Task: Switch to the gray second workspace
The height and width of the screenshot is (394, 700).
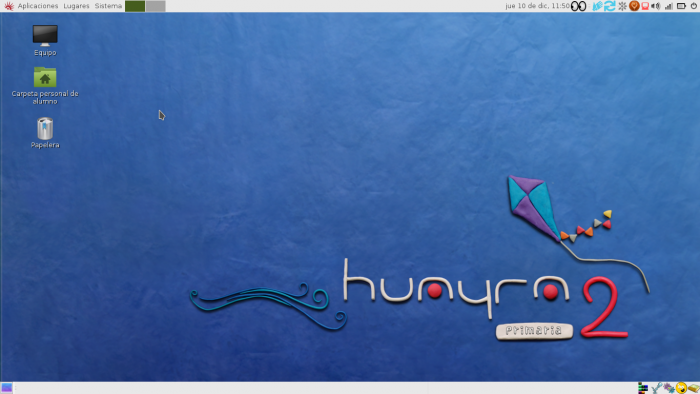Action: [x=155, y=6]
